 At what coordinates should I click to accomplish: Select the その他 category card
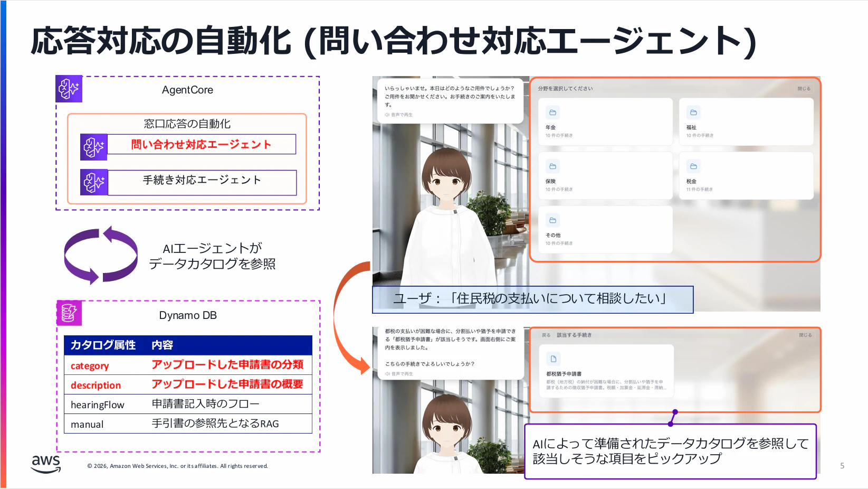click(605, 229)
